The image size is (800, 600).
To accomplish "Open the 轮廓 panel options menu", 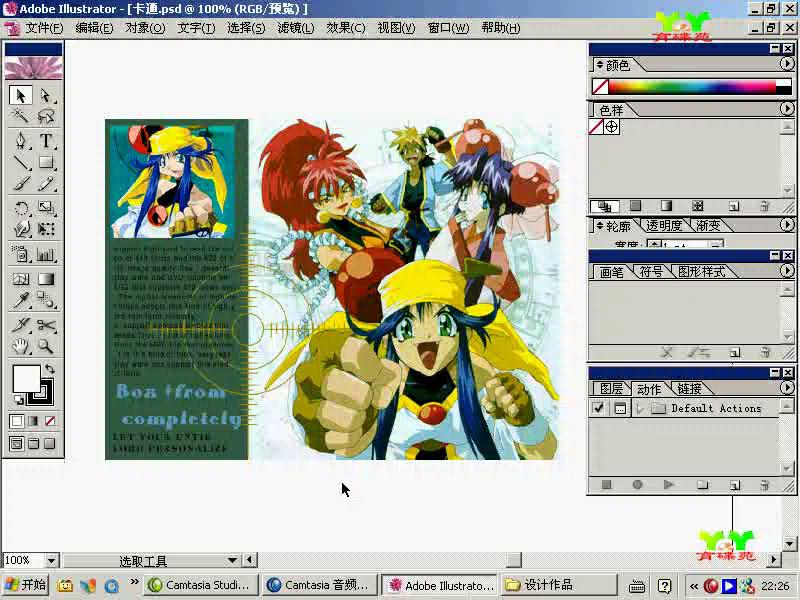I will tap(787, 224).
